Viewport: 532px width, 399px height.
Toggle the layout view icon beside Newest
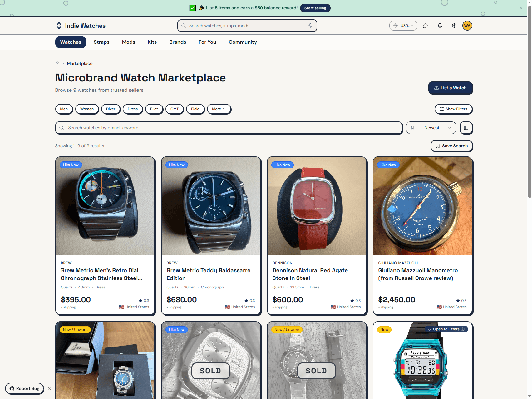[466, 128]
